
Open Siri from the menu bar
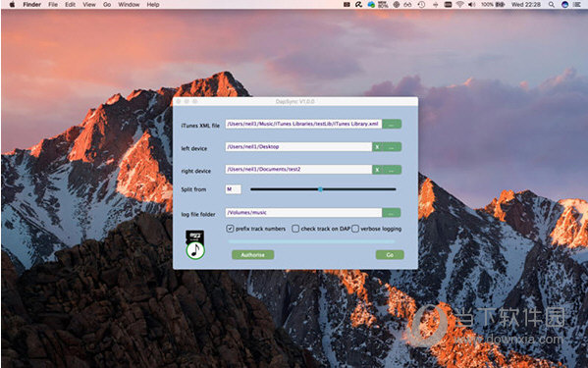point(564,5)
